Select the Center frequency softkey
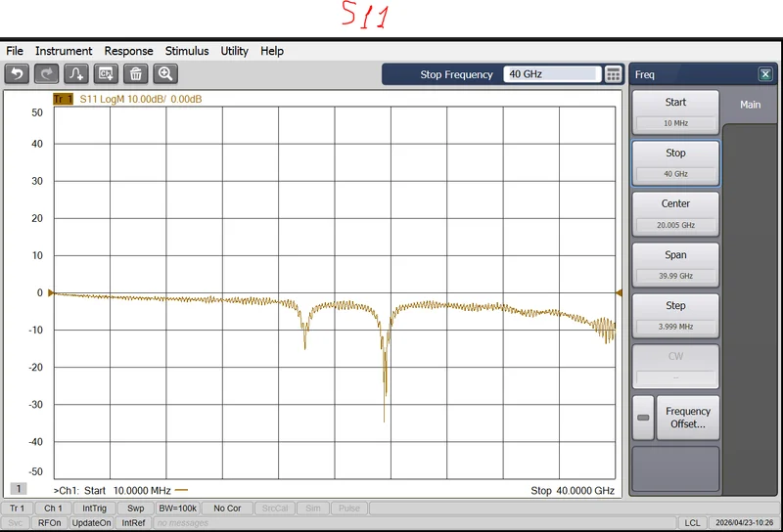 pos(675,214)
